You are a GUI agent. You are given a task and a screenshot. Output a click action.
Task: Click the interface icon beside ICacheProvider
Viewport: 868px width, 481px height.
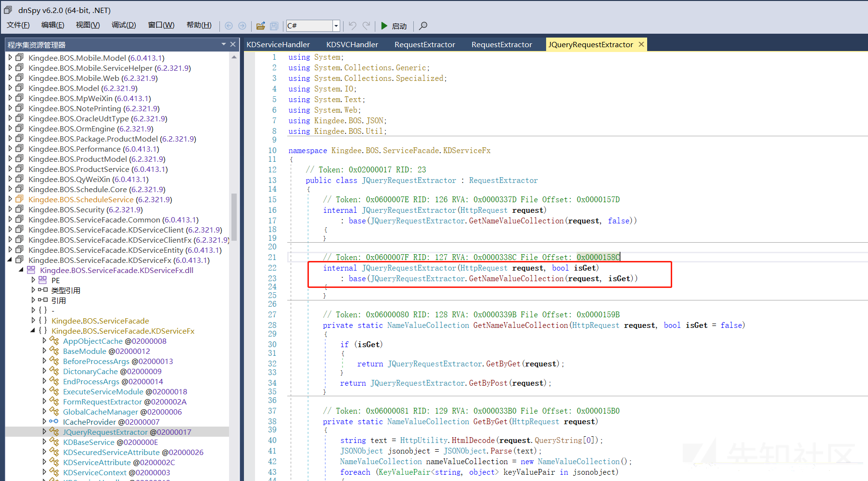(x=54, y=421)
